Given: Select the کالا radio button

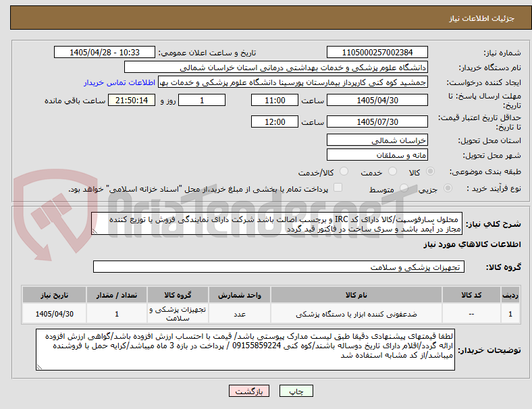Looking at the screenshot, I should pos(430,171).
